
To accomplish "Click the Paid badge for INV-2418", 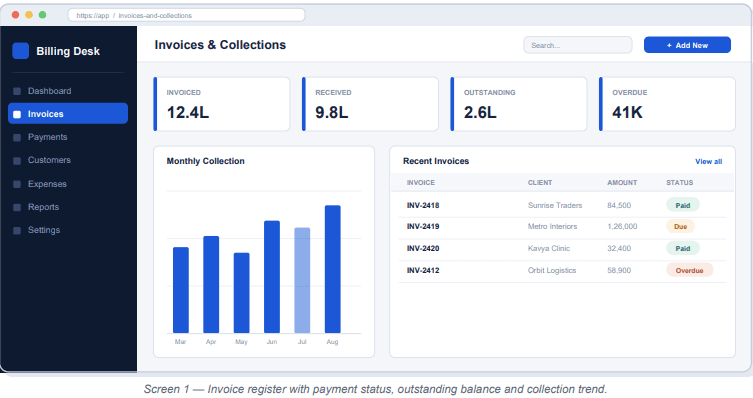I will (682, 205).
